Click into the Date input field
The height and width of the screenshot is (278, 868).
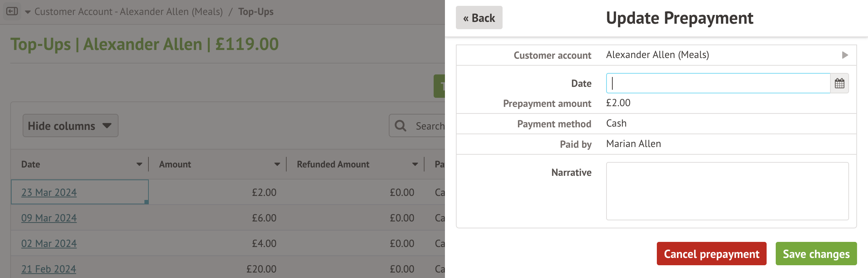(x=718, y=84)
